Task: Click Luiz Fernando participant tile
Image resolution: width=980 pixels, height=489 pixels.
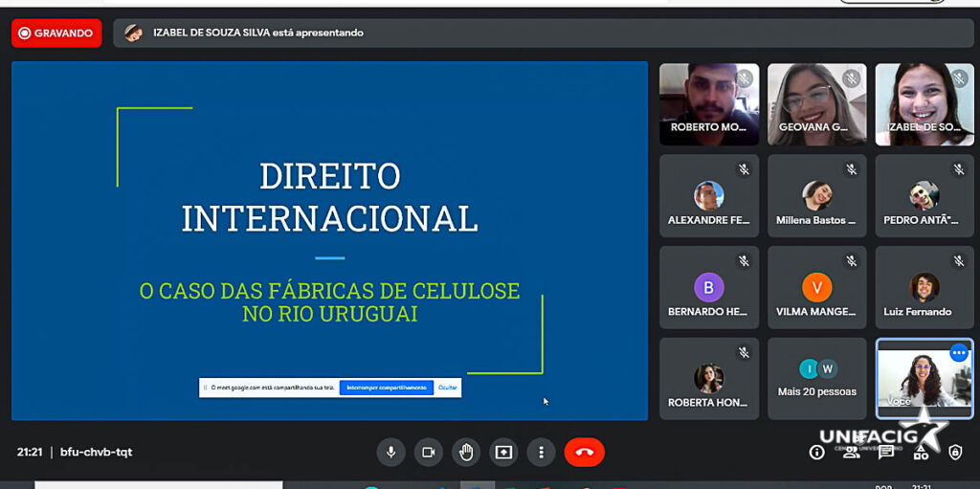Action: tap(924, 287)
